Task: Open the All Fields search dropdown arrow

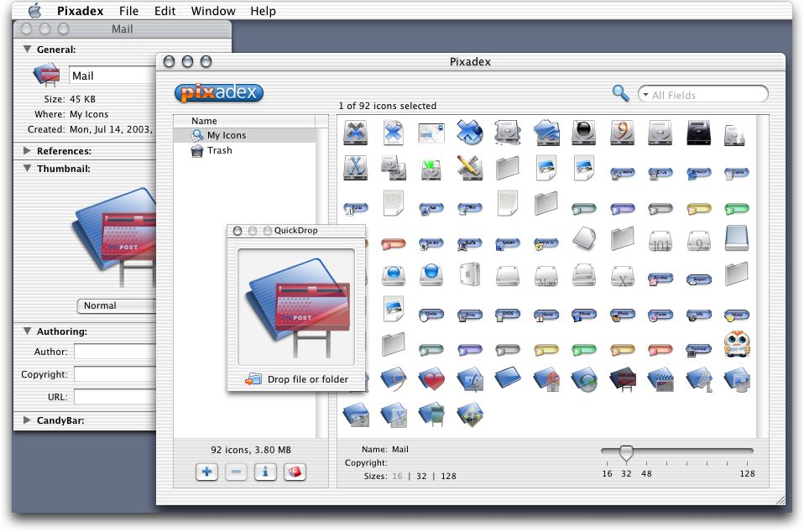Action: 646,95
